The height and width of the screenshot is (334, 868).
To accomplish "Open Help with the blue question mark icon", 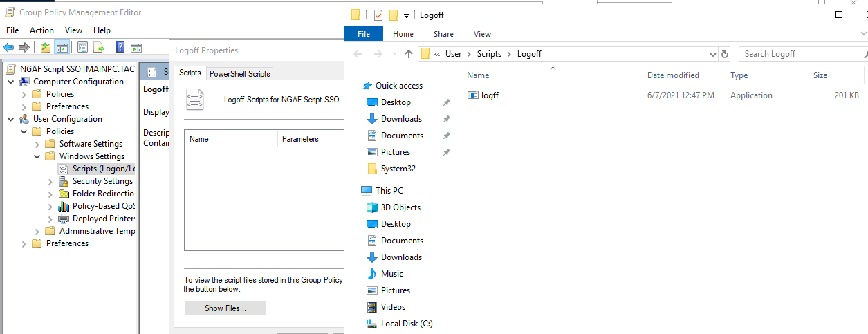I will [120, 48].
